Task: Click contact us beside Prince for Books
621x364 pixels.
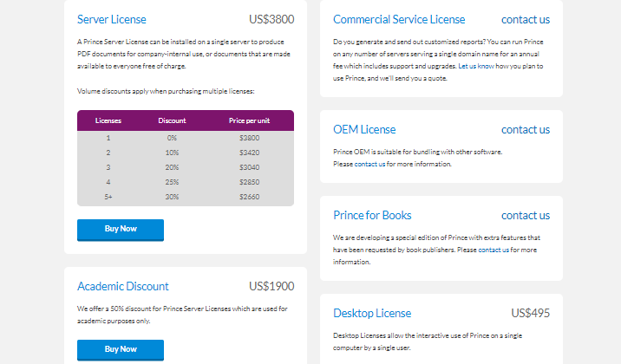Action: [x=526, y=215]
